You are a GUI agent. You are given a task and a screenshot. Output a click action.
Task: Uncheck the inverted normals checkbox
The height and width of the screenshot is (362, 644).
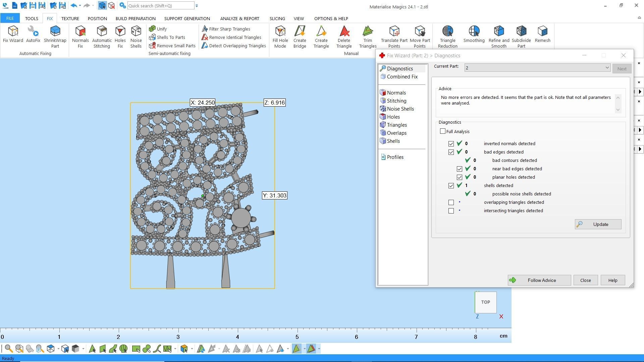(x=451, y=144)
